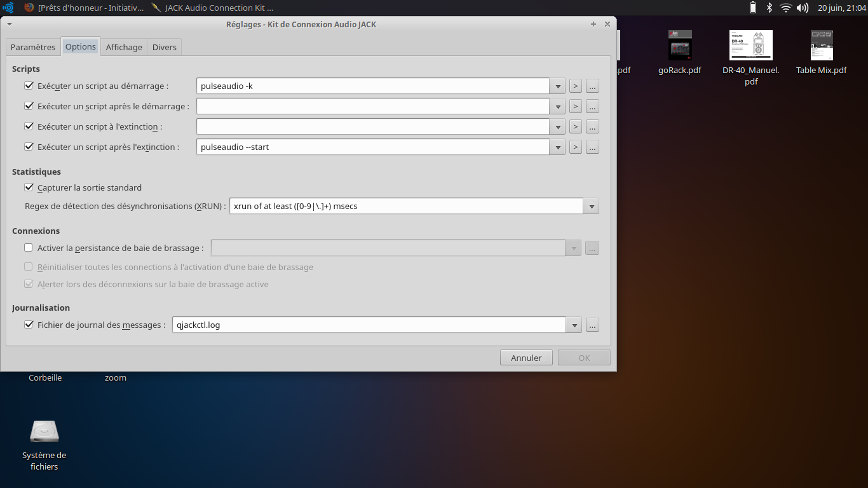Screen dimensions: 868x488
Task: Close the Réglages dialog
Action: click(x=607, y=24)
